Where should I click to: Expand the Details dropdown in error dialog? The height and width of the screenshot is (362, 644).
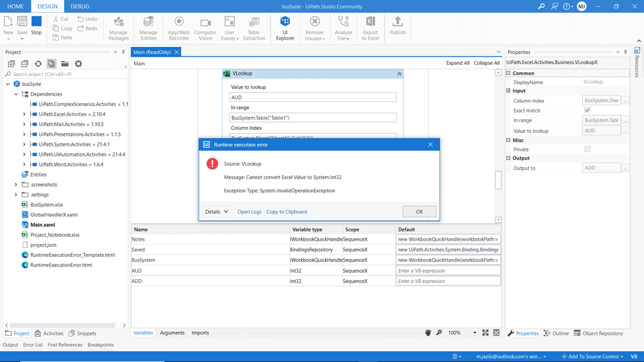[x=217, y=212]
